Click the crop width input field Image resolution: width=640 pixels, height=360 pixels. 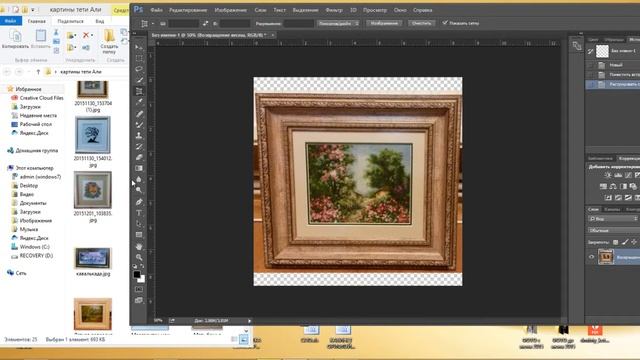click(x=183, y=24)
